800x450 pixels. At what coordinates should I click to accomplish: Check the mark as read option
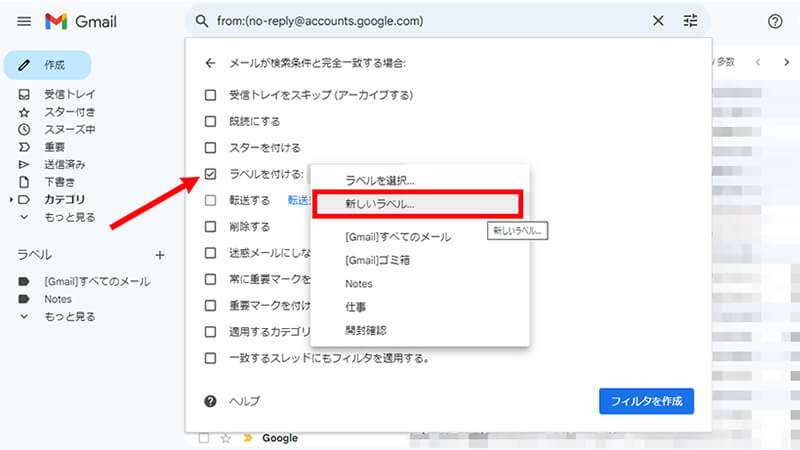pos(210,121)
